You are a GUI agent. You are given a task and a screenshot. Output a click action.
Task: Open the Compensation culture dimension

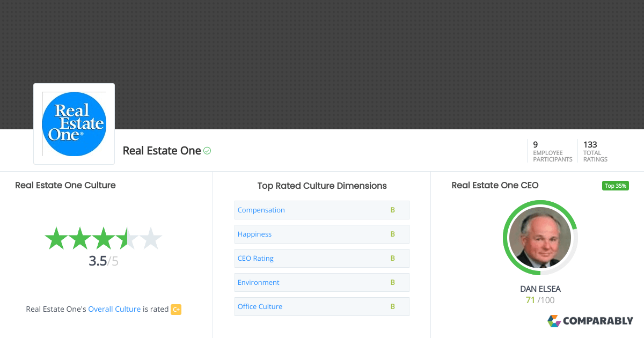(261, 210)
